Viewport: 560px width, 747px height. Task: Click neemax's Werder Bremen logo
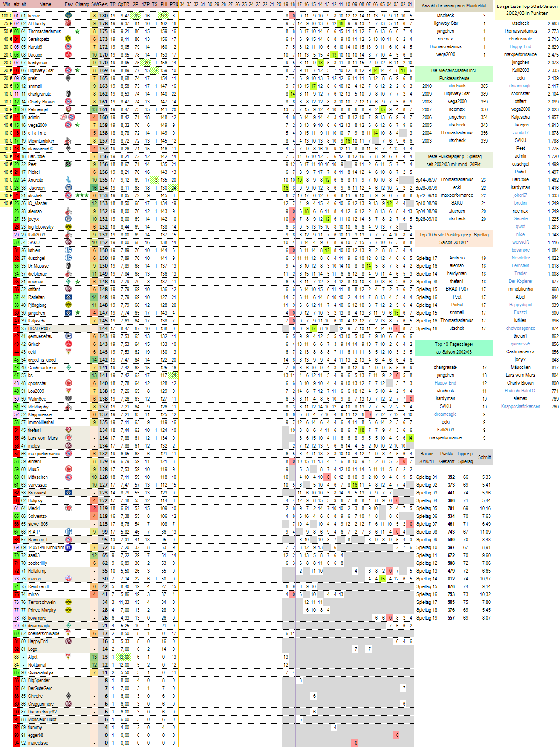click(68, 282)
